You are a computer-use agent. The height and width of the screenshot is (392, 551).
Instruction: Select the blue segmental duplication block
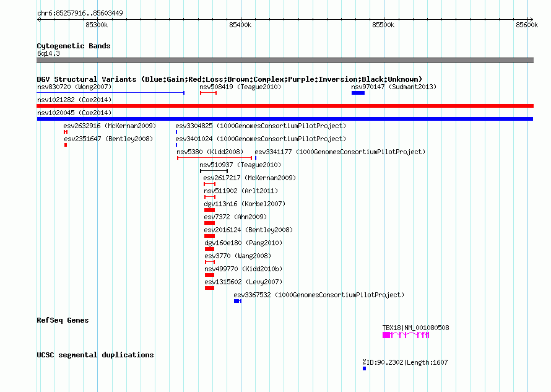click(365, 368)
